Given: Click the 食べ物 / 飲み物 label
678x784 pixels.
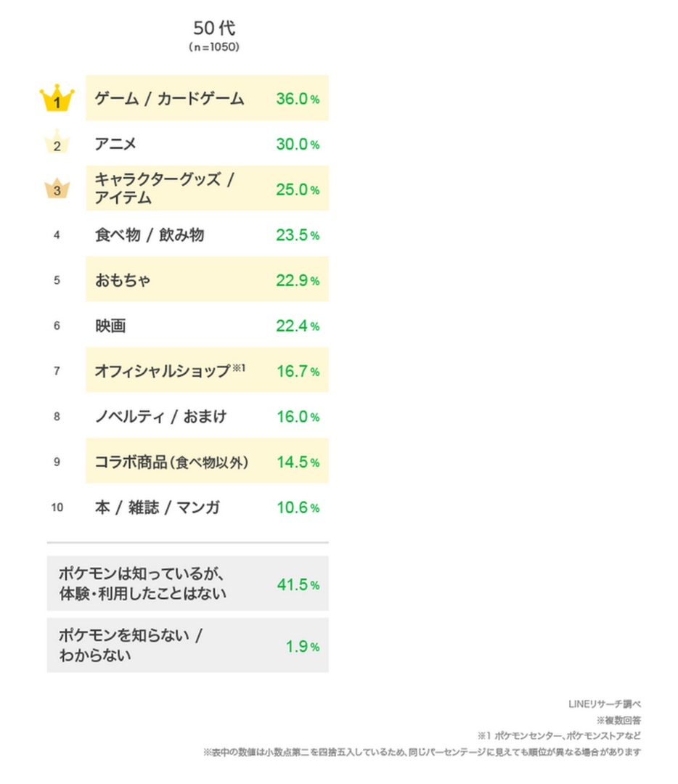Looking at the screenshot, I should point(149,235).
